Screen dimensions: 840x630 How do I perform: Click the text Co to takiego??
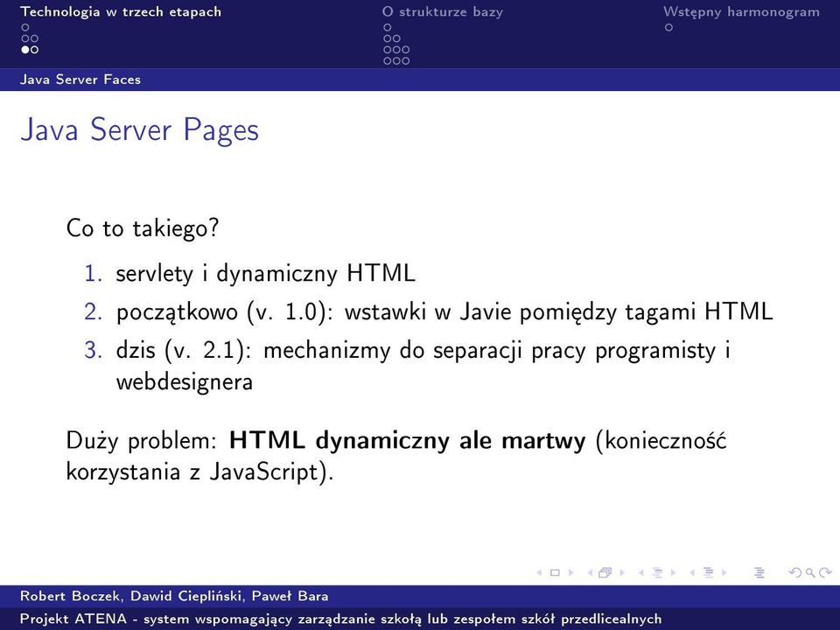coord(143,228)
